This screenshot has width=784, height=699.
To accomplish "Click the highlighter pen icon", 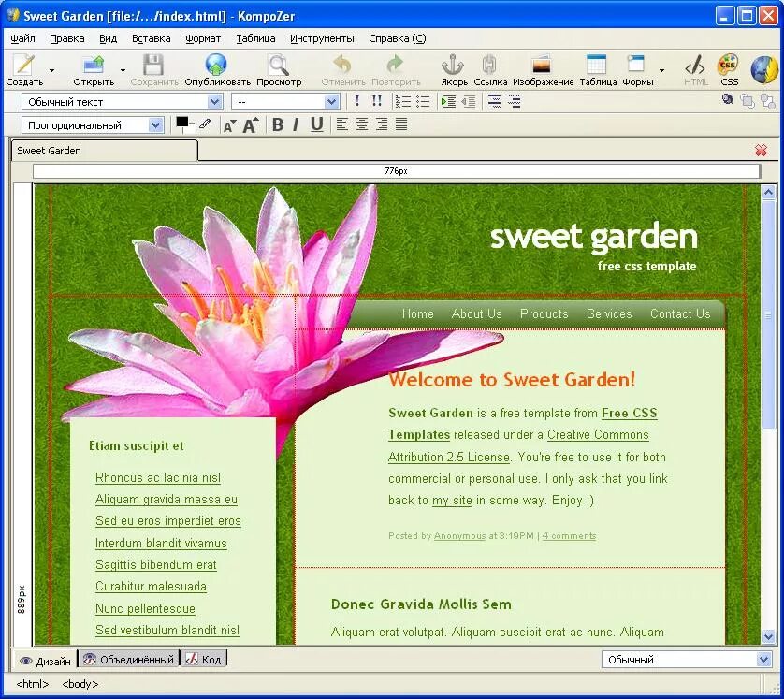I will [x=205, y=124].
